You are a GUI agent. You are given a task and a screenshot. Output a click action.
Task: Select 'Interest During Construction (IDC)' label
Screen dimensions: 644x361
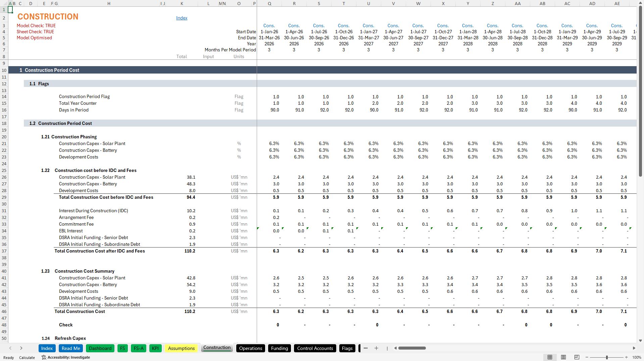tap(93, 211)
